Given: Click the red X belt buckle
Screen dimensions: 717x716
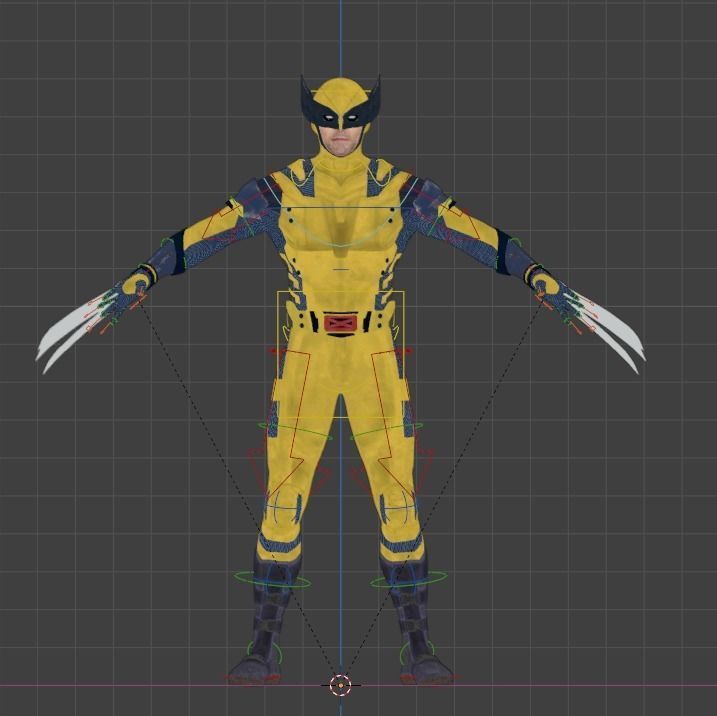Looking at the screenshot, I should click(340, 323).
